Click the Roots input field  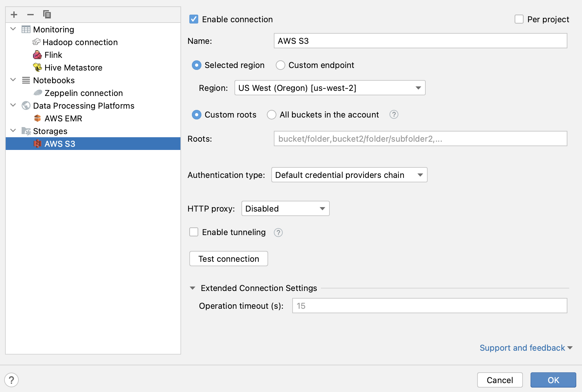tap(420, 139)
